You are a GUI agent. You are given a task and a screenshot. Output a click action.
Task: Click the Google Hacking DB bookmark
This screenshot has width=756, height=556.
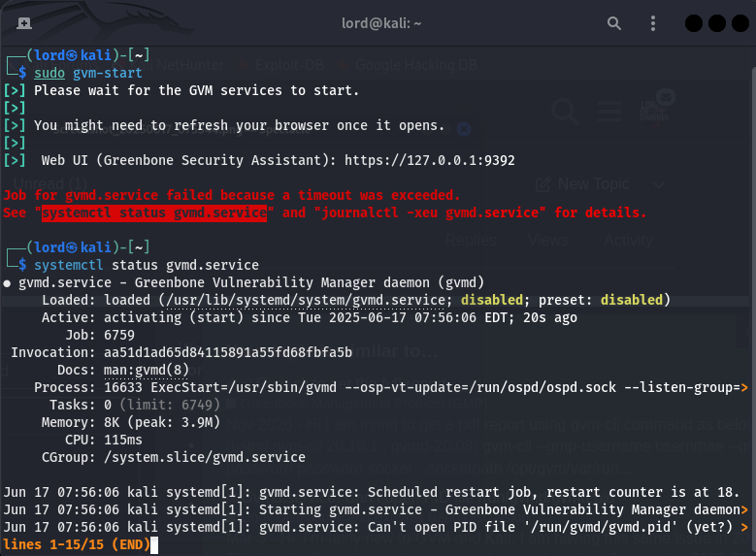pos(414,65)
